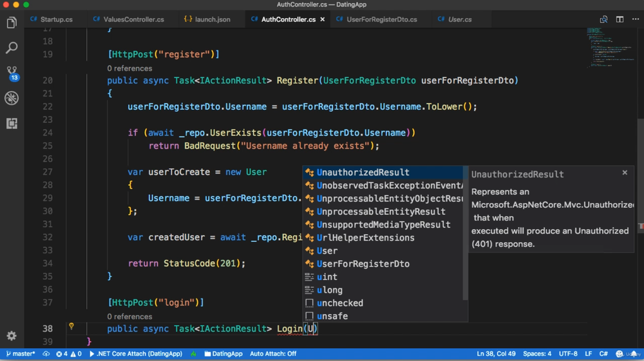Screen dimensions: 644x361
Task: Click the Login method name on line 38
Action: pyautogui.click(x=290, y=329)
